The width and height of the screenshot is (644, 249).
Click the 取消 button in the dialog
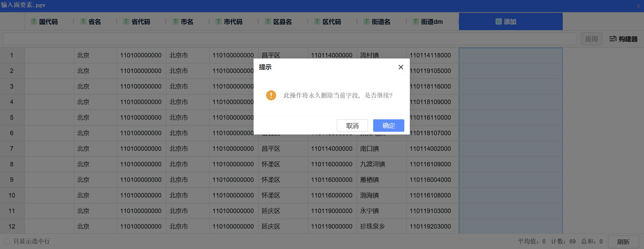pos(352,126)
